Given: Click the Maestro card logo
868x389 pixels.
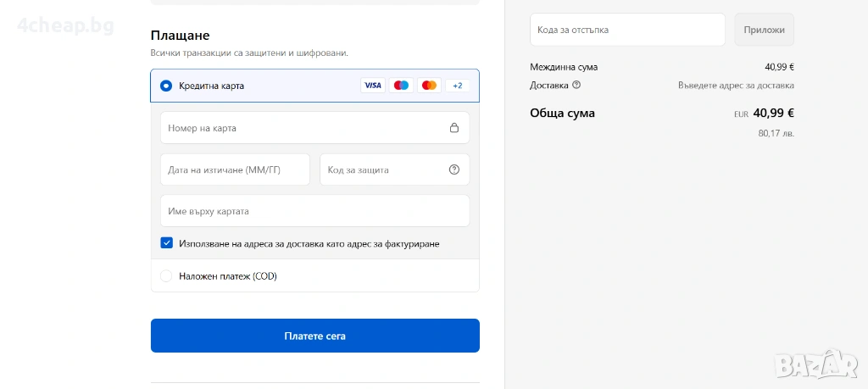Looking at the screenshot, I should click(x=401, y=86).
